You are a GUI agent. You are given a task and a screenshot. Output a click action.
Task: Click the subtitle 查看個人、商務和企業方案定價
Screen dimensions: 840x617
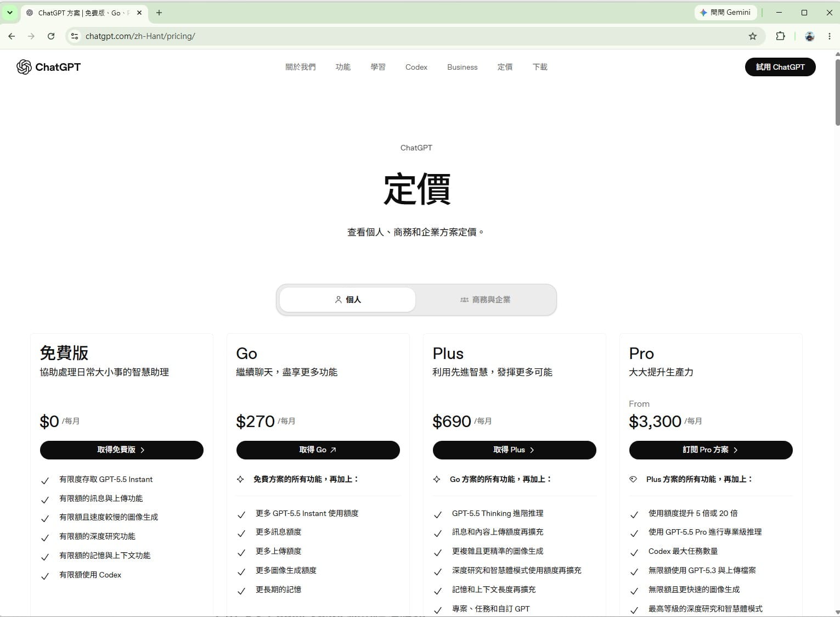(x=416, y=232)
